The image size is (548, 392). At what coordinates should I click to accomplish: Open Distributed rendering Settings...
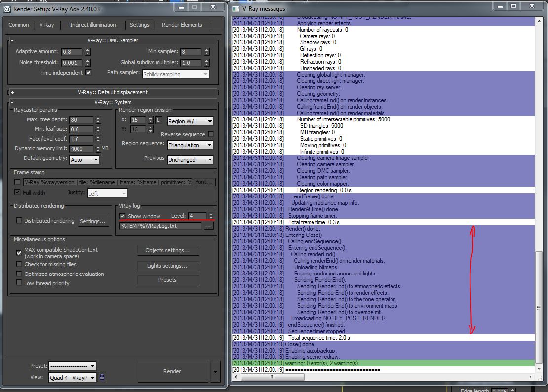[93, 221]
